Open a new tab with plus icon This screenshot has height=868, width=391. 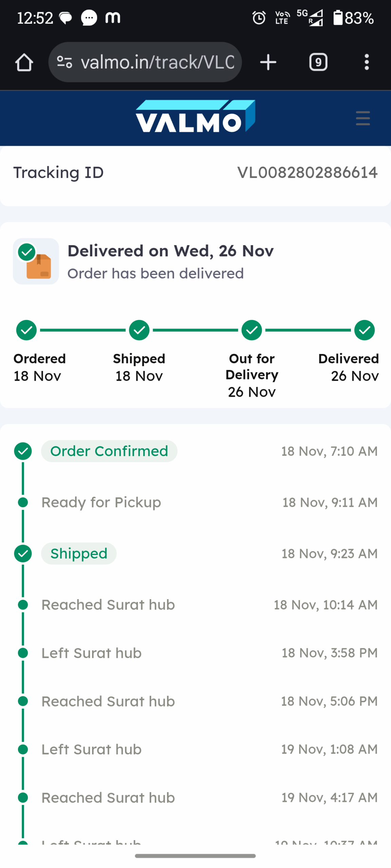(268, 62)
